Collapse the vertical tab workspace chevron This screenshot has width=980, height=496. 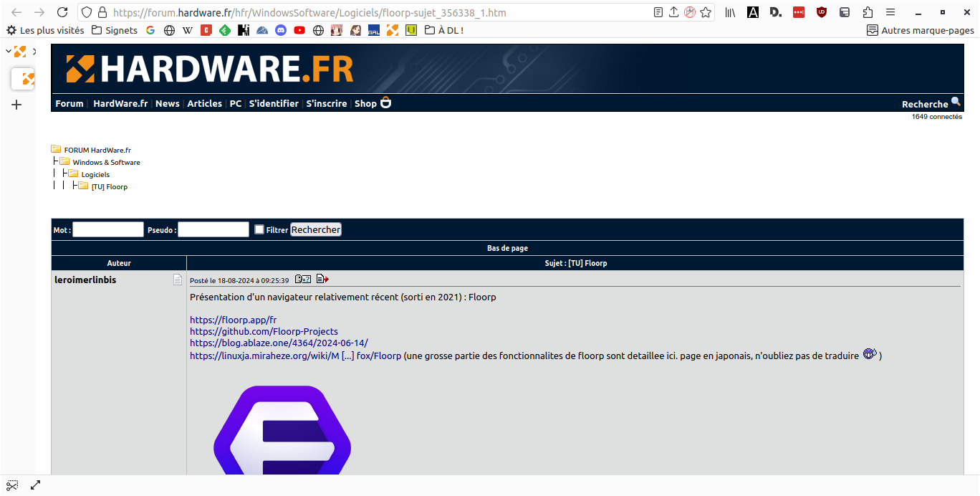click(x=8, y=52)
